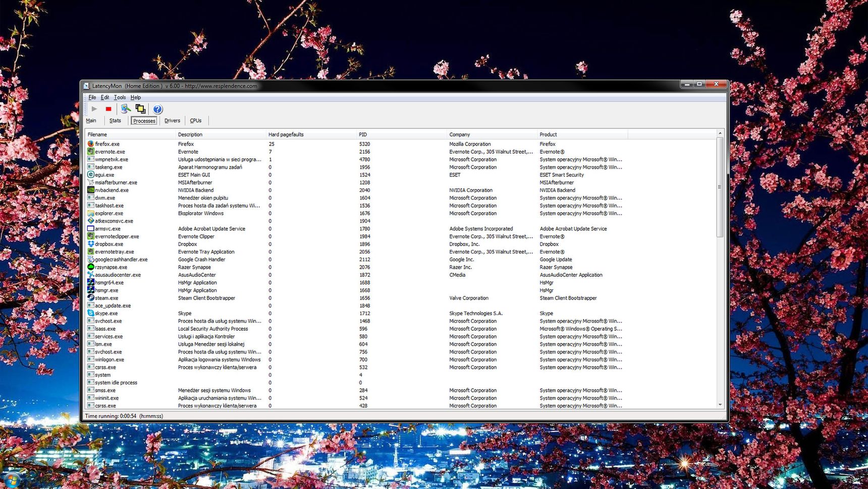Click the Dropbox icon beside dropbox.exe

[91, 244]
